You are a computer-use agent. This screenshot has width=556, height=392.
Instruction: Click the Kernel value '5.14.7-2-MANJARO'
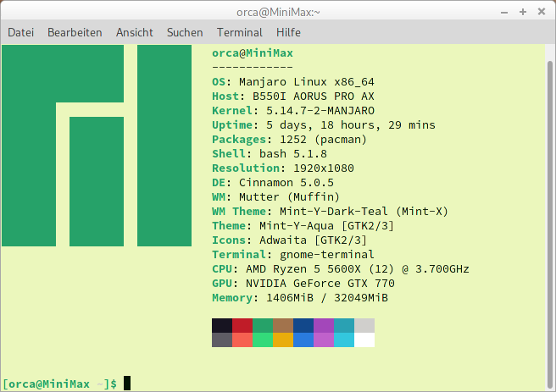point(320,111)
